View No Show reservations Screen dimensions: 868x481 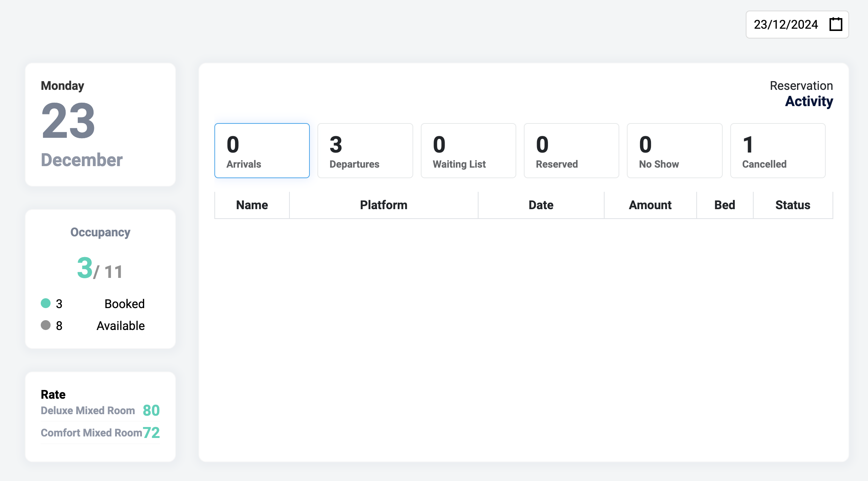(x=674, y=150)
